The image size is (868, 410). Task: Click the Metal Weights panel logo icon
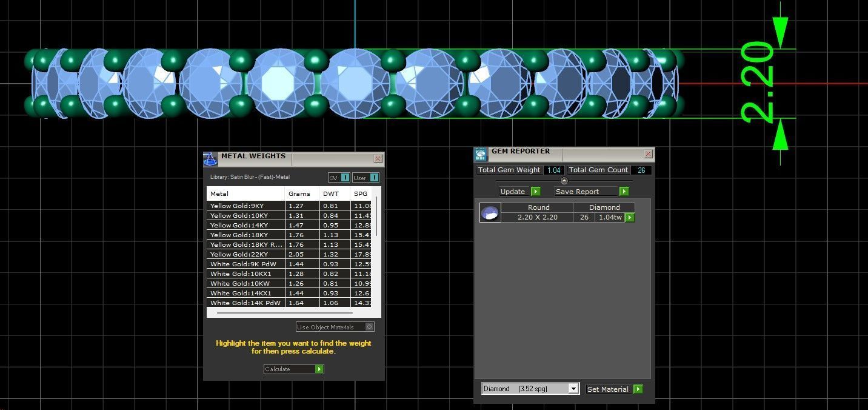(x=210, y=159)
